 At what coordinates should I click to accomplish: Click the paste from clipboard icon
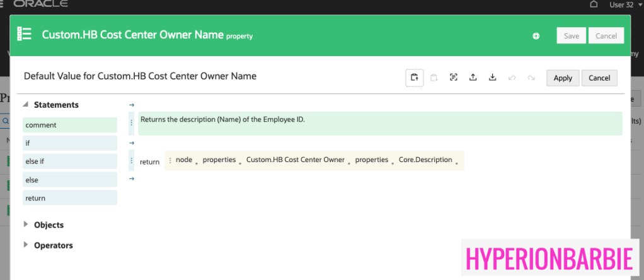click(x=434, y=78)
